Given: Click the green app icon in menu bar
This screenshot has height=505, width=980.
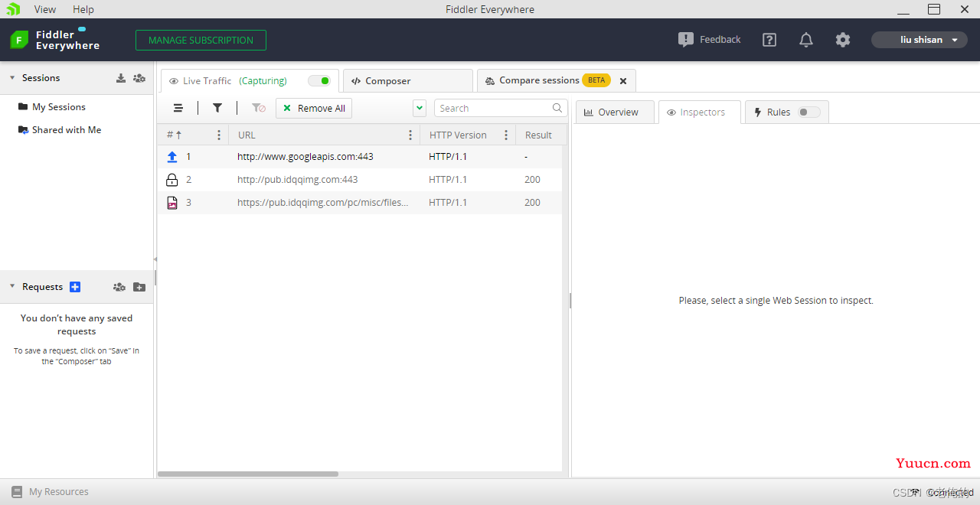Looking at the screenshot, I should [x=13, y=9].
